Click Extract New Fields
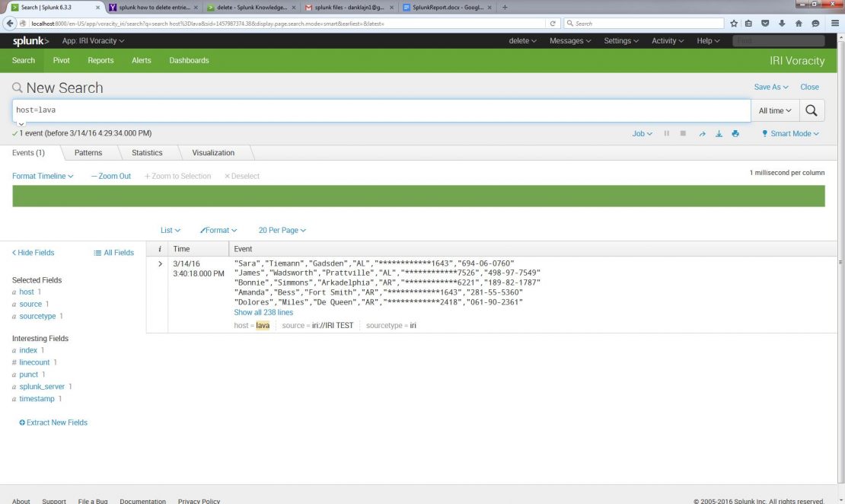Screen dimensions: 845x504 click(x=53, y=423)
